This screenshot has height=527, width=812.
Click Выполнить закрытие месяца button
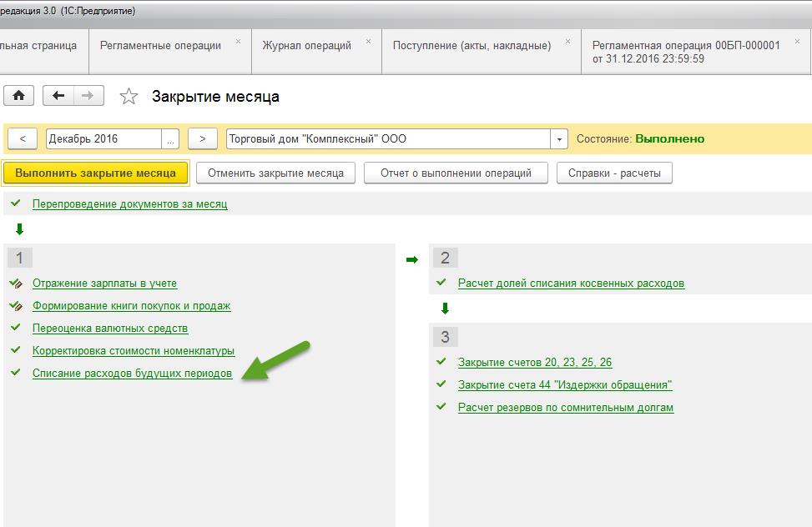point(95,173)
